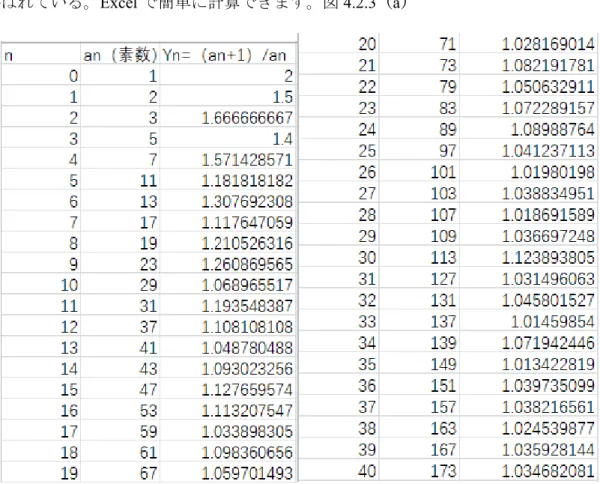Click prime number cell 53
This screenshot has width=600, height=484.
[120, 410]
